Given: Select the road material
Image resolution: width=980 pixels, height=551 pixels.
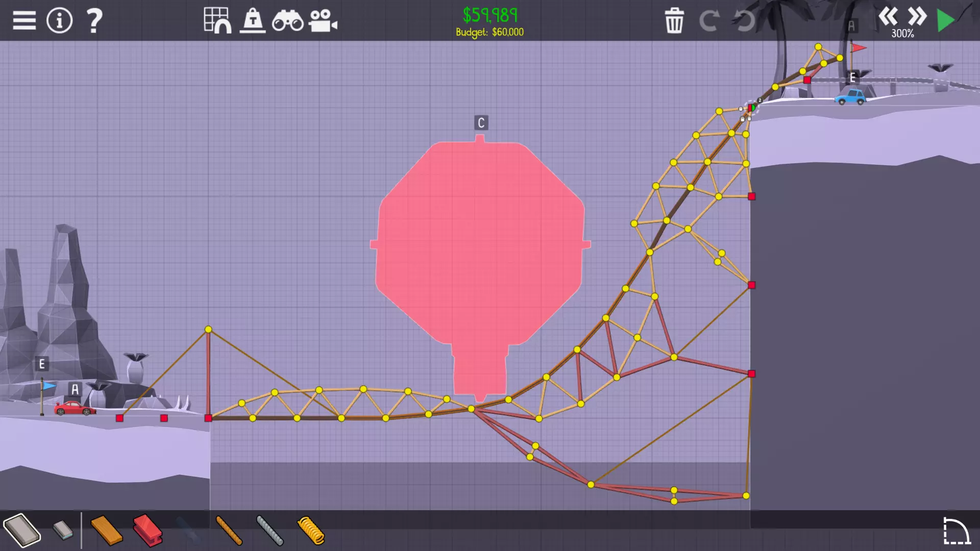Looking at the screenshot, I should coord(22,531).
